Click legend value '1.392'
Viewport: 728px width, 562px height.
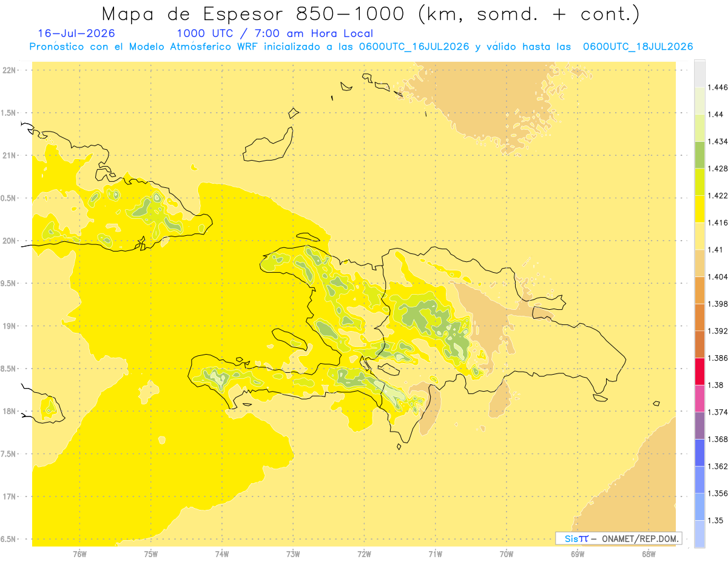coord(718,331)
